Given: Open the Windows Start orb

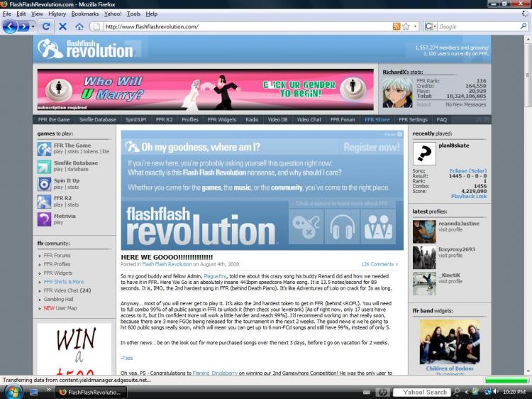Looking at the screenshot, I should point(13,392).
